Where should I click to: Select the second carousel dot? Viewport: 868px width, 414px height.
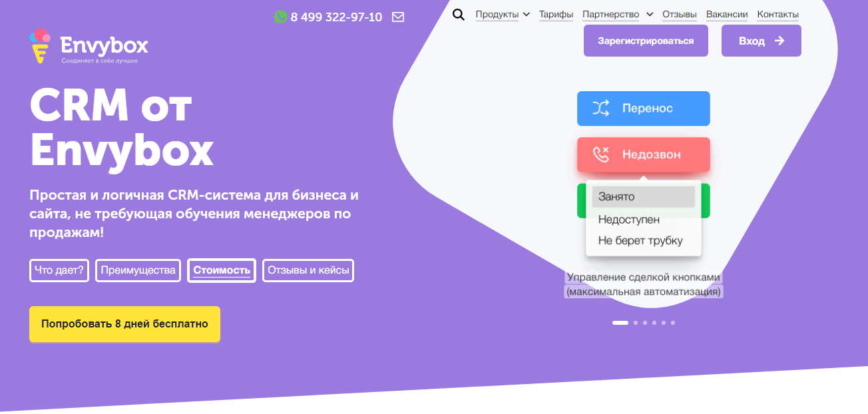(x=636, y=322)
